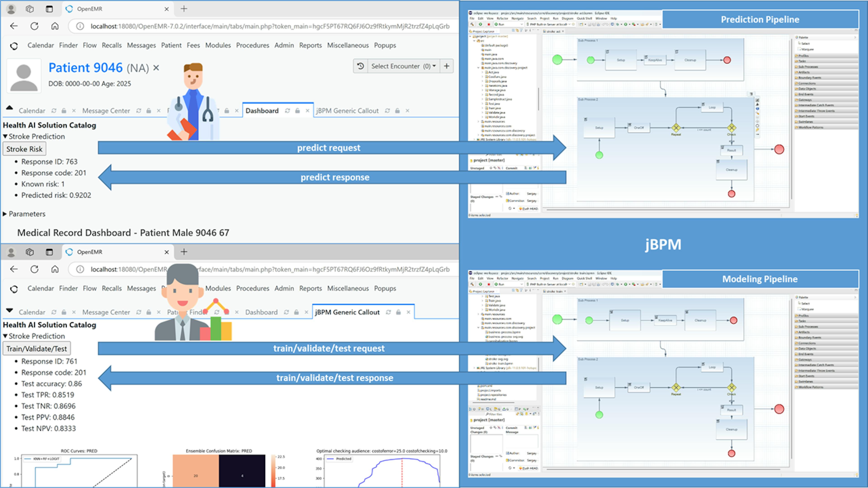Screen dimensions: 868x488
Task: Refresh the Dashboard tab via its reload icon
Action: [x=287, y=111]
